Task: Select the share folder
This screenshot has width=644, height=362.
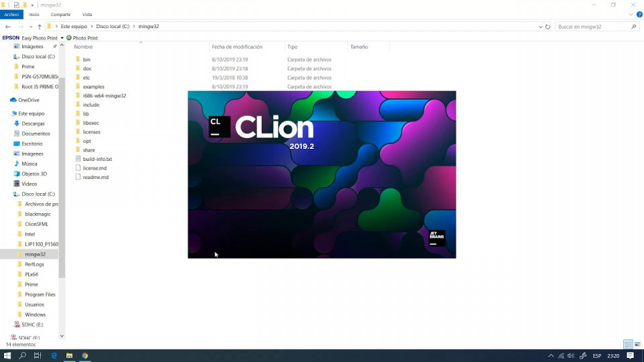Action: tap(89, 149)
